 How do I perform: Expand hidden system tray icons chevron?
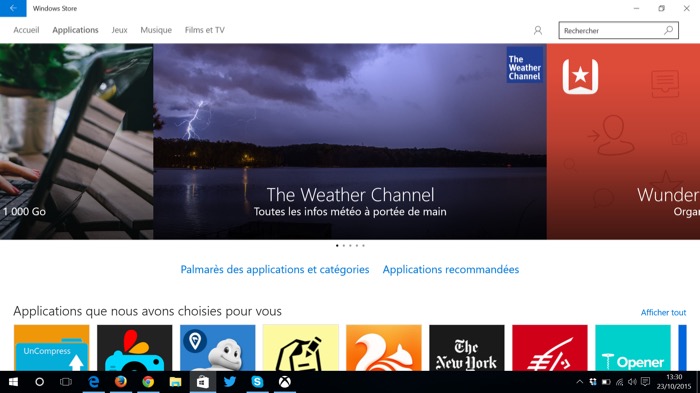coord(579,382)
